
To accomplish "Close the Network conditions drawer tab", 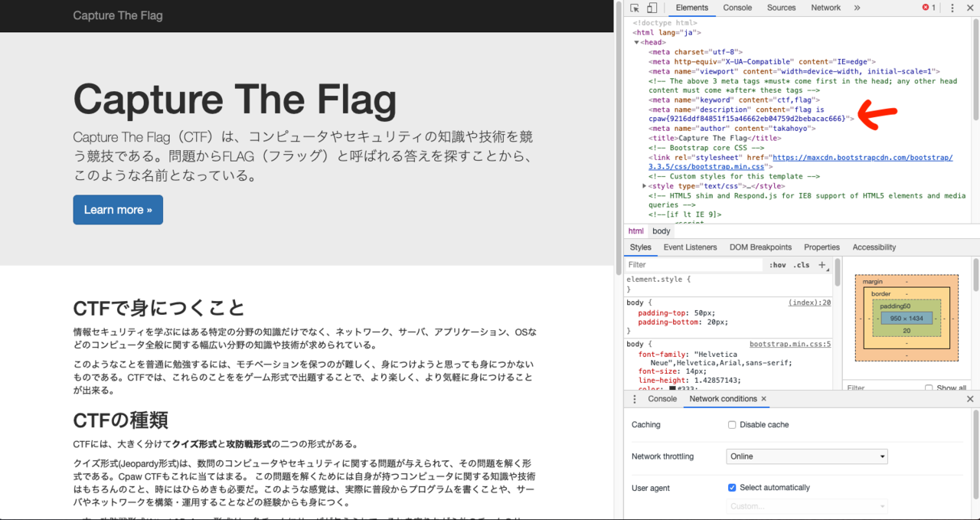I will tap(763, 399).
